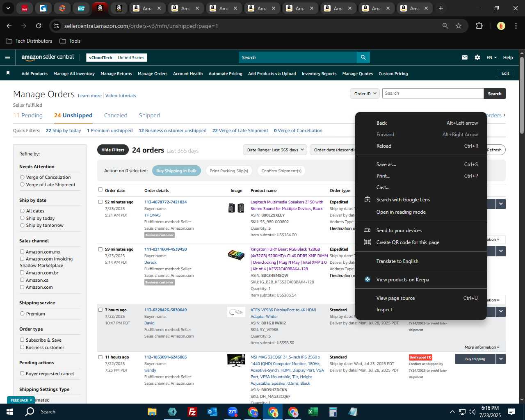Expand action arrow for ATEN VC986 order

(501, 312)
